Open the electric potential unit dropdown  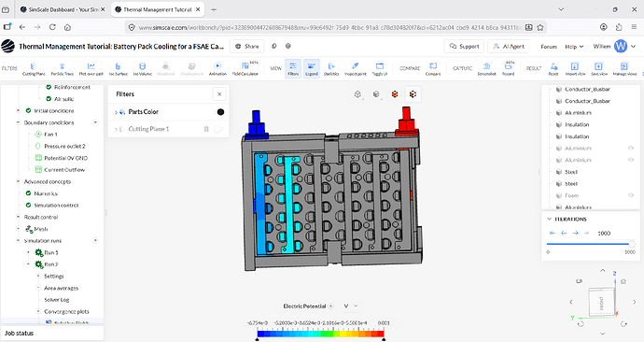pos(351,306)
